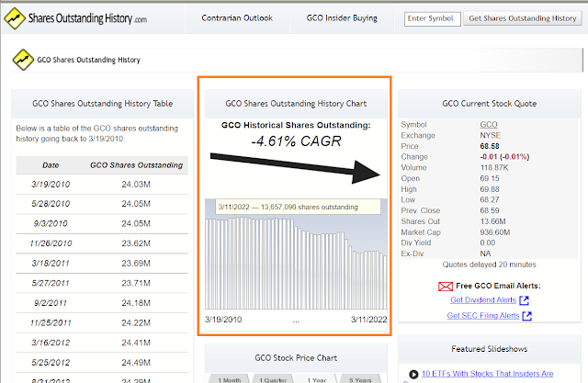Select the 1 Year chart tab

pos(317,379)
